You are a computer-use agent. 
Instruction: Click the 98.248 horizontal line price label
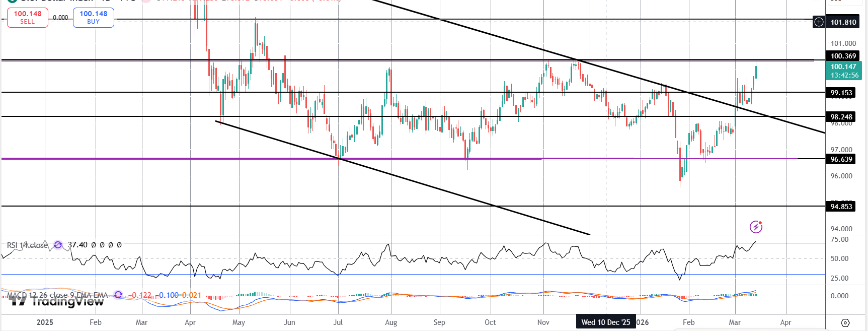coord(841,117)
